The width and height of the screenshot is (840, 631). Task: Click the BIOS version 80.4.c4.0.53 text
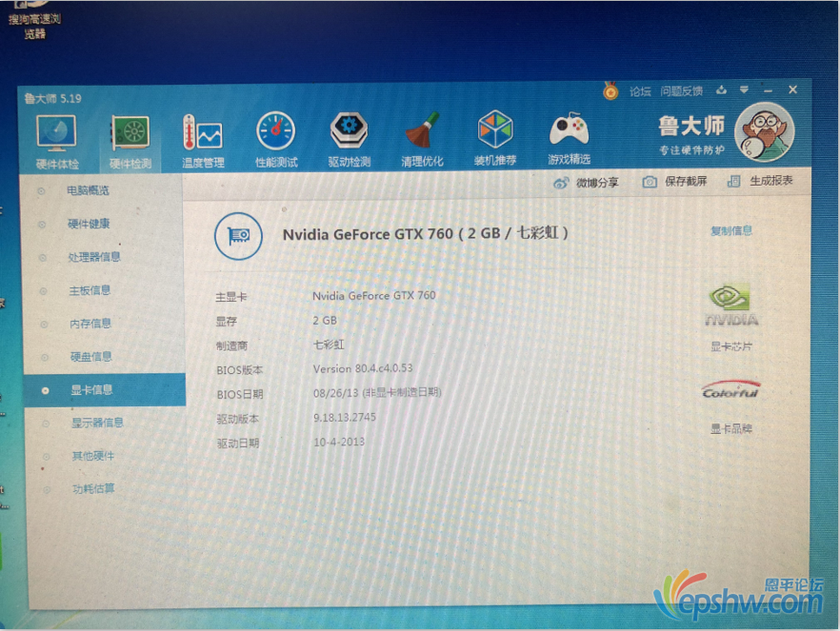[x=363, y=368]
